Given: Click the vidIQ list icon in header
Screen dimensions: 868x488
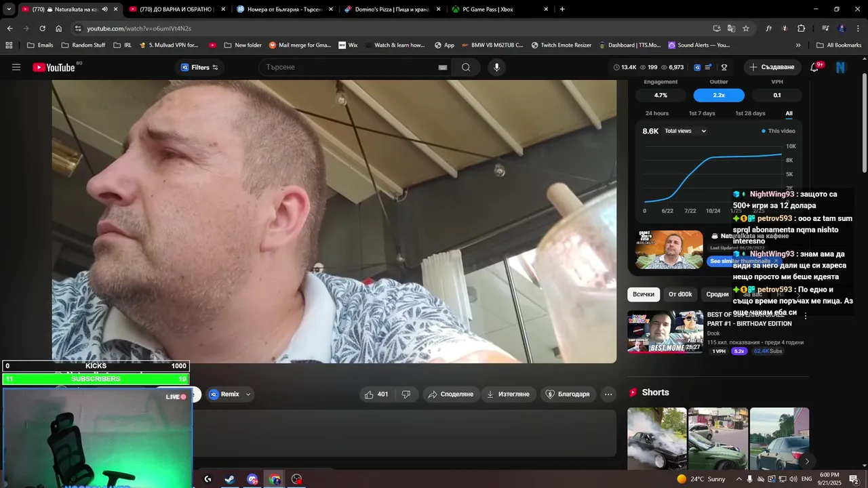Looking at the screenshot, I should [709, 67].
